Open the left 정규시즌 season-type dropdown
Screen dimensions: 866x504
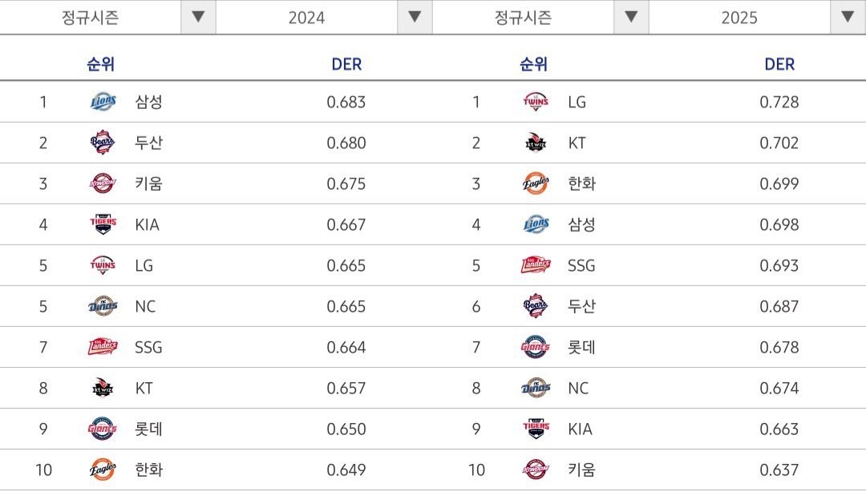90,17
